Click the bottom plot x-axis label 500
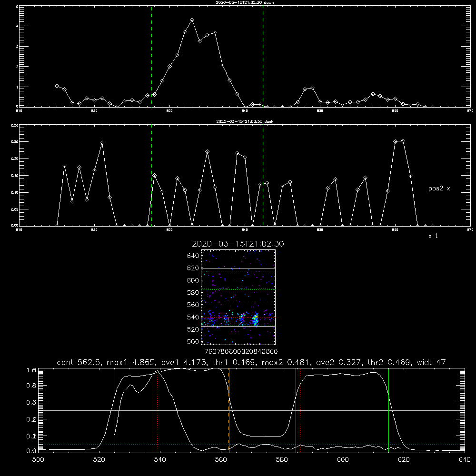 click(x=38, y=460)
